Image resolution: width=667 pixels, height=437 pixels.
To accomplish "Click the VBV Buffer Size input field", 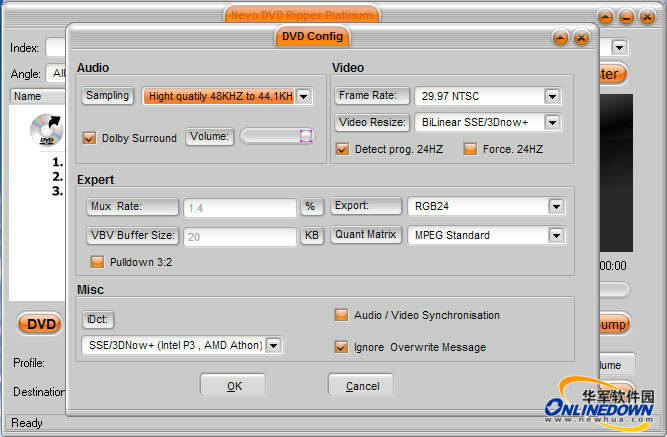I will 240,237.
